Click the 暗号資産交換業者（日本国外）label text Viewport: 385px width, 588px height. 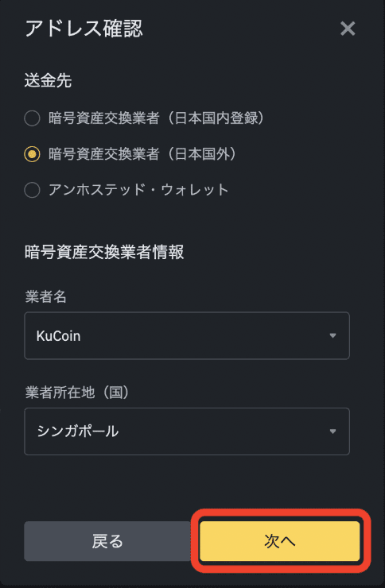tap(143, 153)
